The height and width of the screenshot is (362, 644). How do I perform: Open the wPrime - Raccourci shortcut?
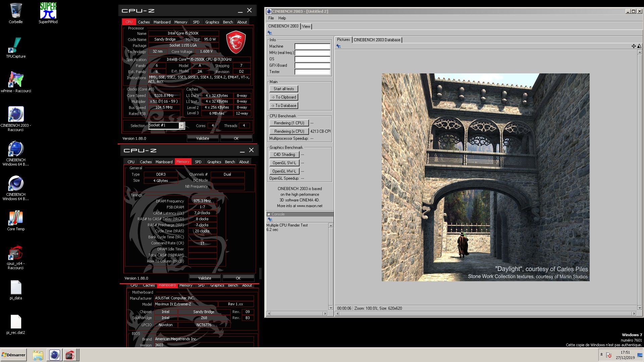pos(16,82)
